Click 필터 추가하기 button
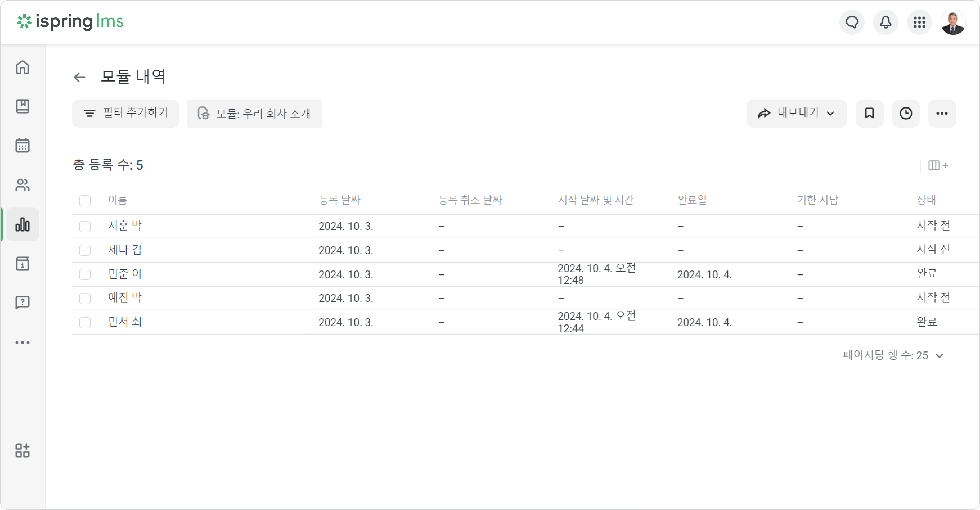The width and height of the screenshot is (980, 510). pos(126,113)
